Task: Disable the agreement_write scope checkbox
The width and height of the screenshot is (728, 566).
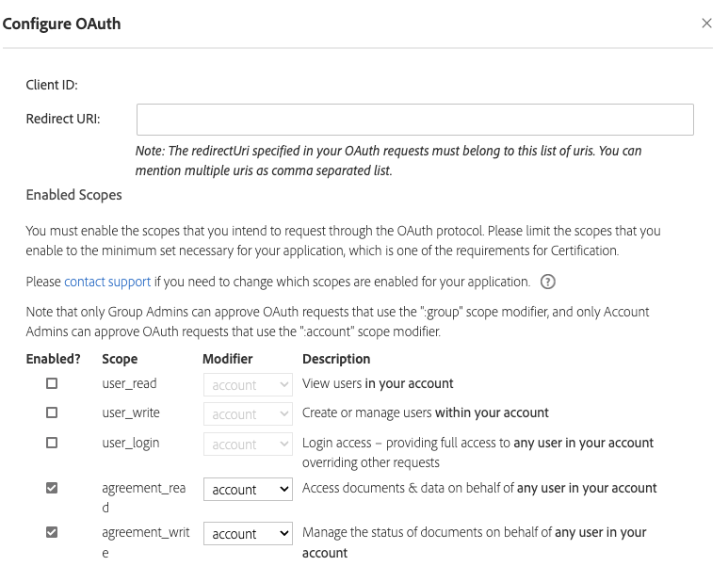Action: (52, 532)
